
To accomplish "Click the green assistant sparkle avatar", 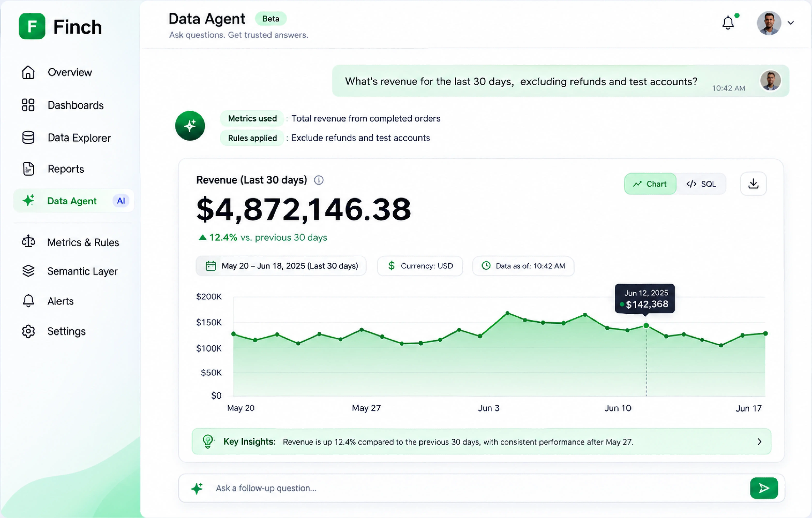I will click(x=190, y=126).
